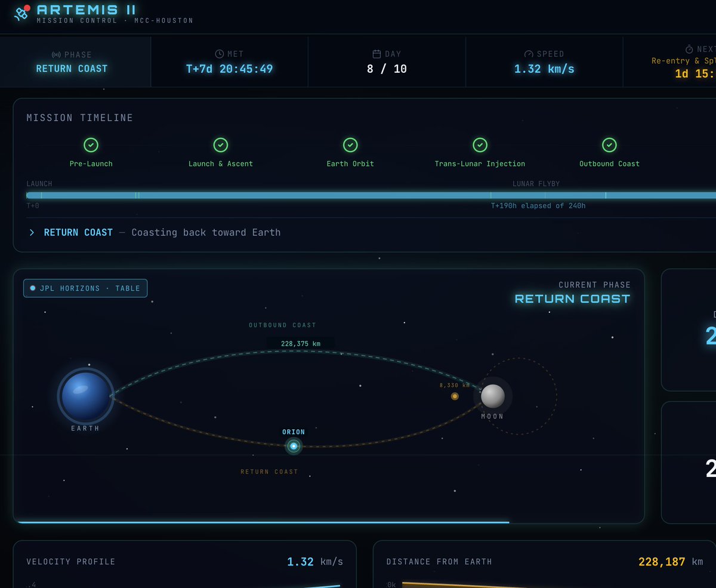716x588 pixels.
Task: Click the CURRENT PHASE heading in map
Action: [594, 285]
